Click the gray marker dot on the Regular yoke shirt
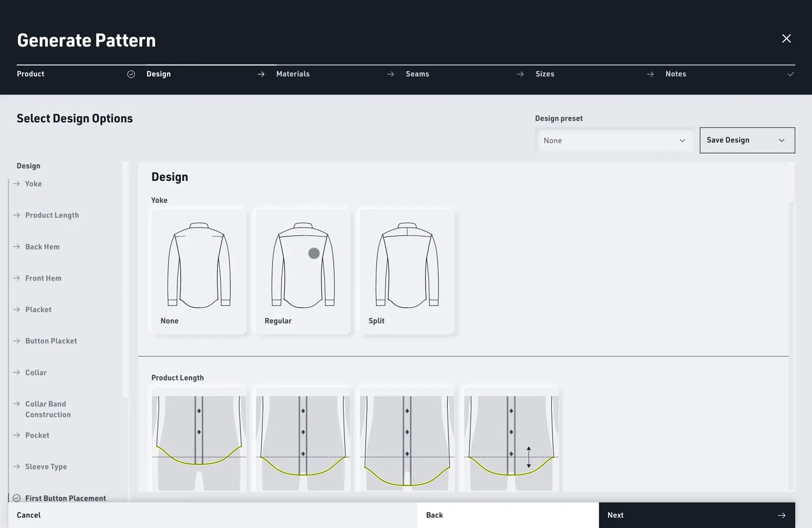The height and width of the screenshot is (528, 812). pyautogui.click(x=313, y=253)
